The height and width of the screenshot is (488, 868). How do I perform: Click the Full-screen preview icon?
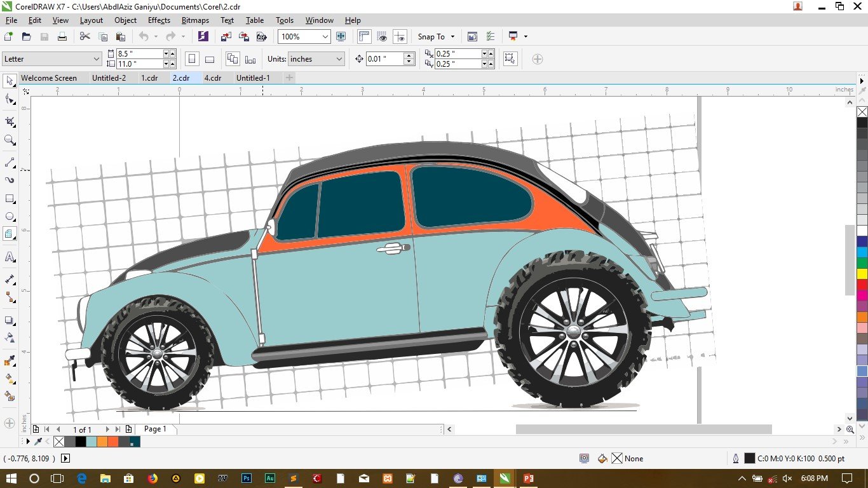[x=341, y=37]
